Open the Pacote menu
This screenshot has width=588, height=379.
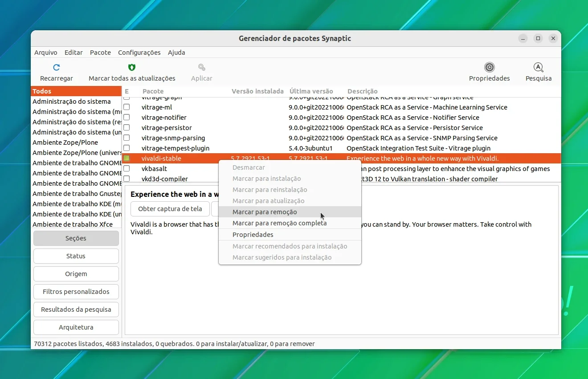(100, 53)
